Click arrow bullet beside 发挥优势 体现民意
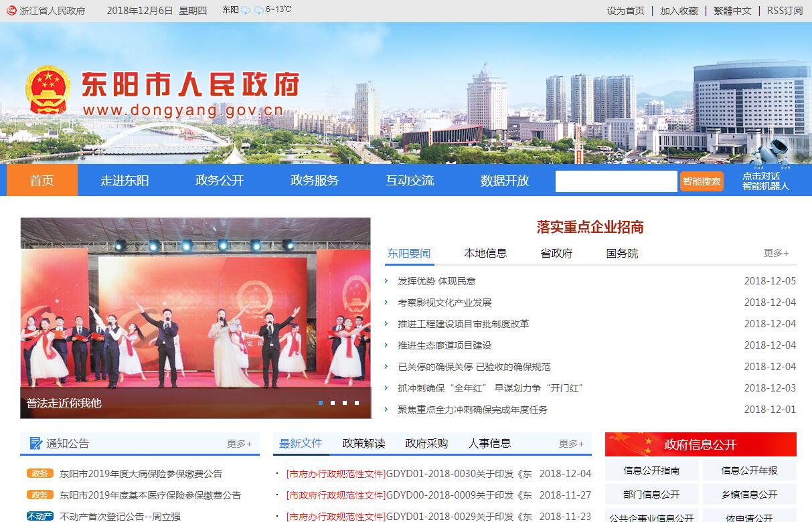The image size is (812, 522). [x=387, y=281]
